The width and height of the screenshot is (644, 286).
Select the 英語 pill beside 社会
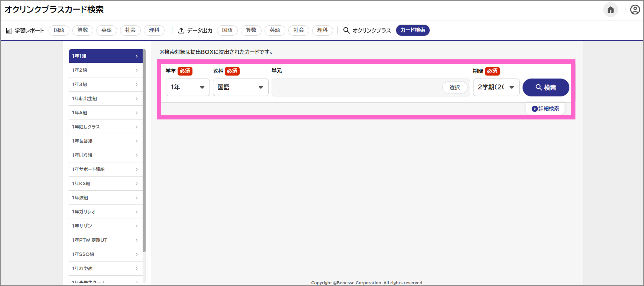click(x=106, y=30)
